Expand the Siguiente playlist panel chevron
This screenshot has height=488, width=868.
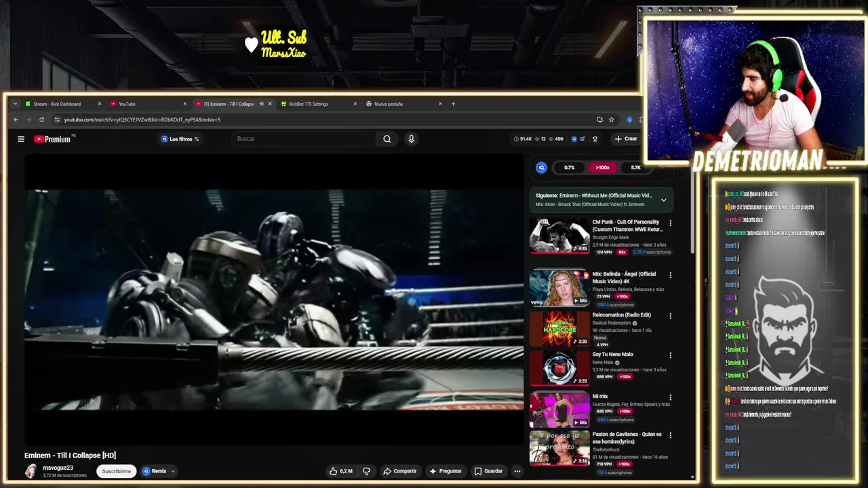pyautogui.click(x=664, y=200)
